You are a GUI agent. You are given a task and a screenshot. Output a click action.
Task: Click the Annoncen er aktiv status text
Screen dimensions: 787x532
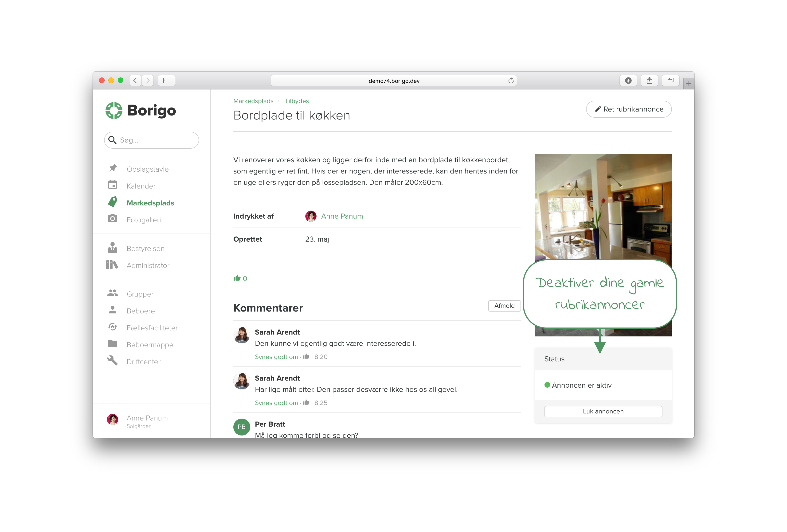click(x=581, y=385)
